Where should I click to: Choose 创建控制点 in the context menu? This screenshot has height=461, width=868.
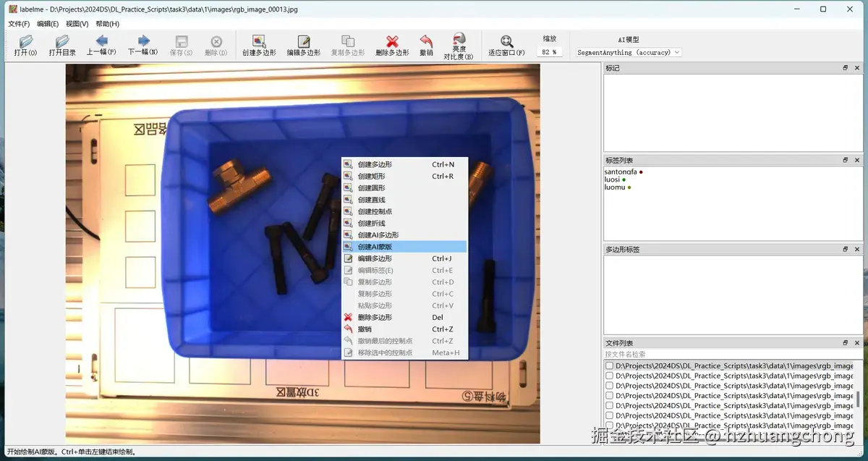pyautogui.click(x=404, y=211)
